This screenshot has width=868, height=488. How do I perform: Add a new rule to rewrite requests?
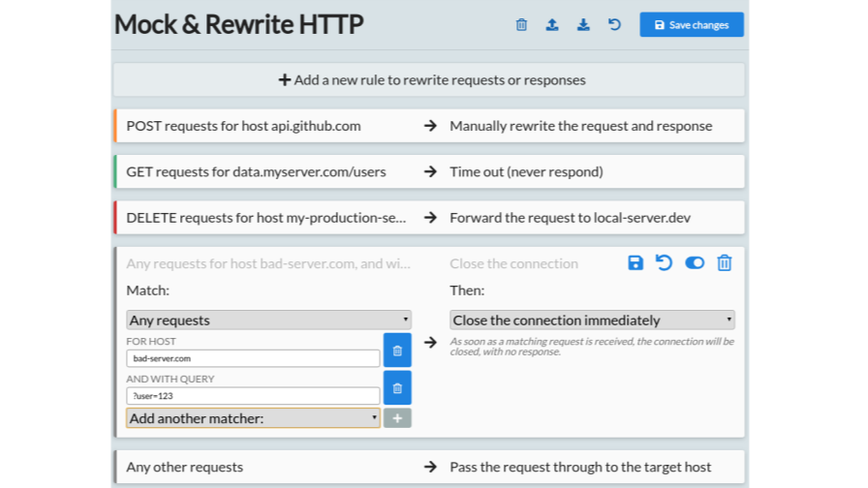[429, 79]
